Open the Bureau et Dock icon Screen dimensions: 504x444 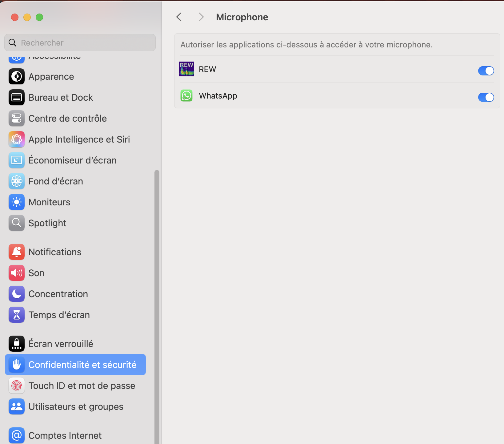tap(17, 98)
